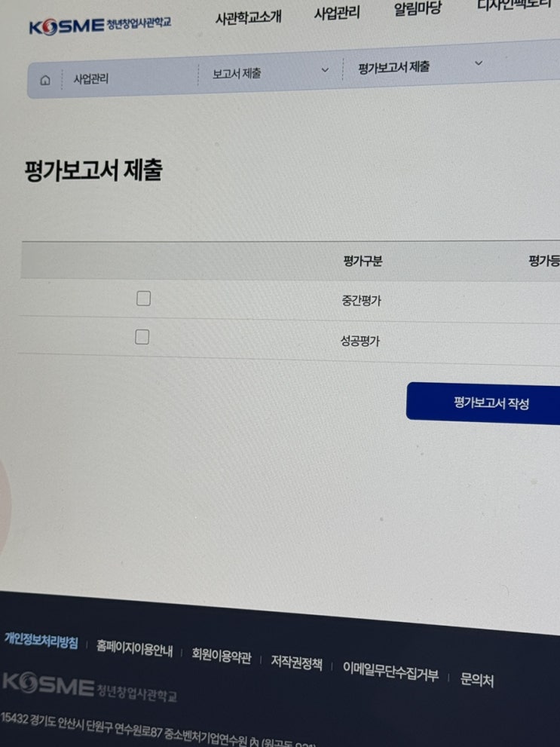Expand the 평가보고서 제출 dropdown chevron
The height and width of the screenshot is (747, 560).
479,63
